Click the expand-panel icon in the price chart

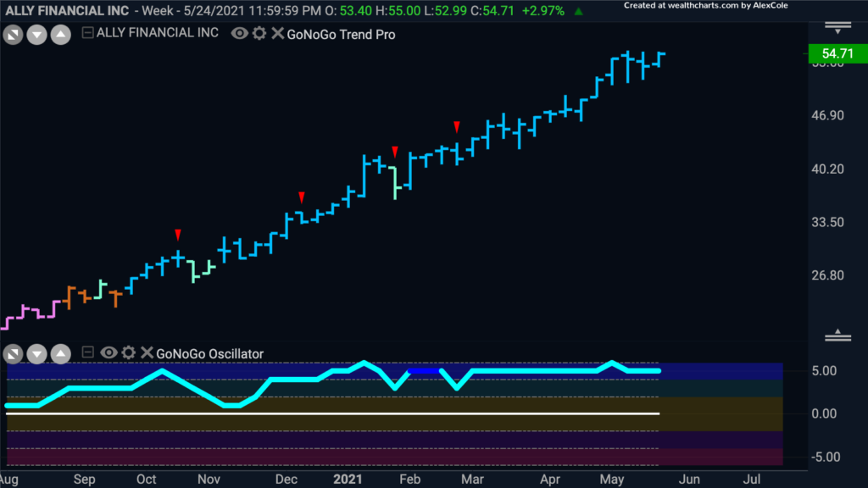(13, 35)
